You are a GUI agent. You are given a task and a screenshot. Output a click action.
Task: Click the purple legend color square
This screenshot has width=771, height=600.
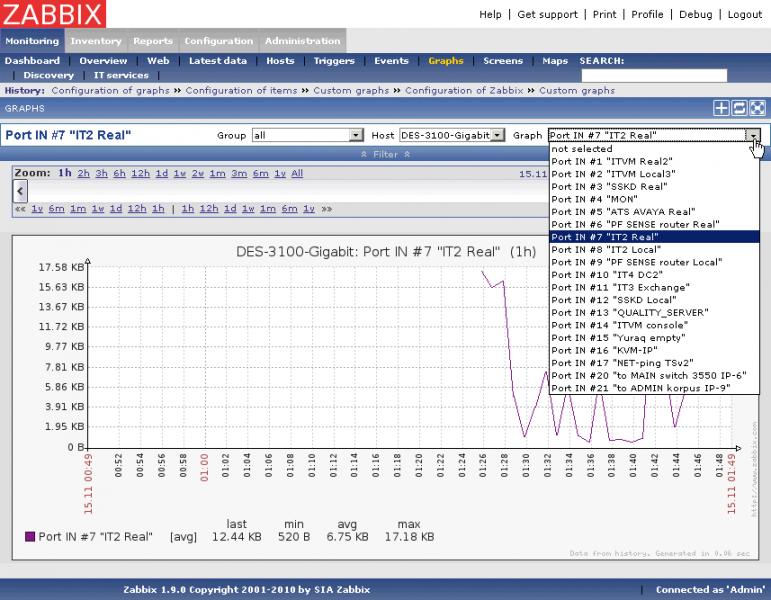[29, 537]
